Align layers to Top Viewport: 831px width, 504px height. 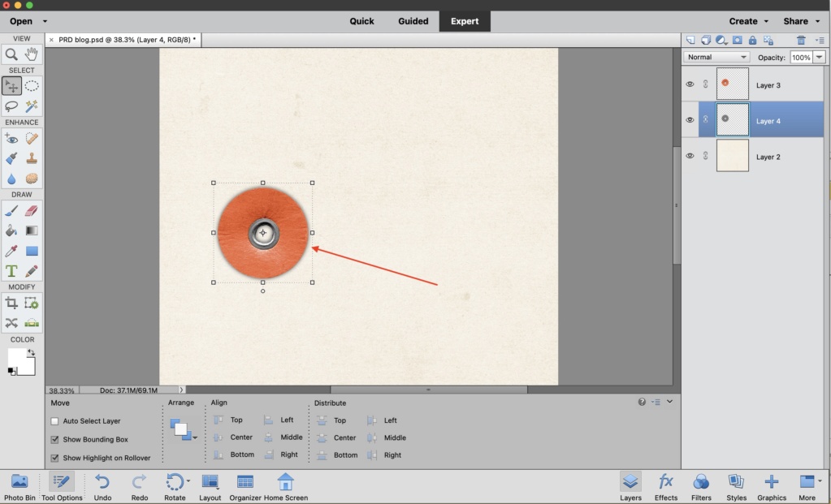click(x=228, y=420)
